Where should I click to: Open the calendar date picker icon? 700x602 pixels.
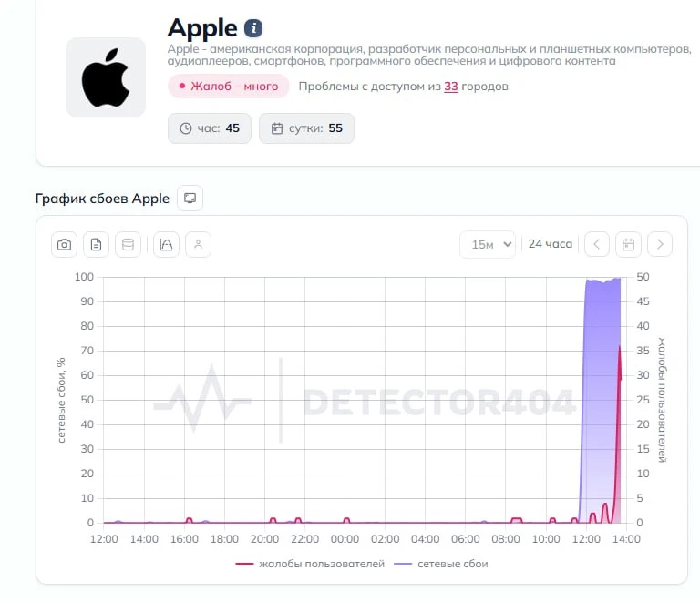pos(628,244)
